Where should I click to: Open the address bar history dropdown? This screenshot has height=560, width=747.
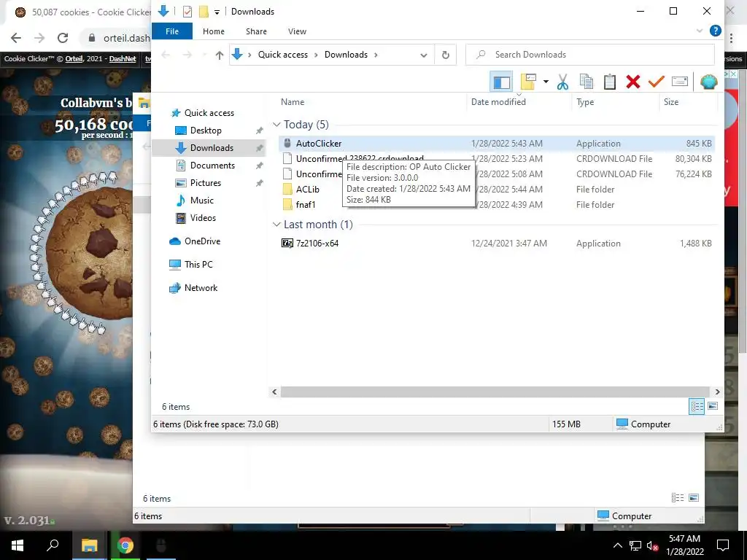[424, 55]
